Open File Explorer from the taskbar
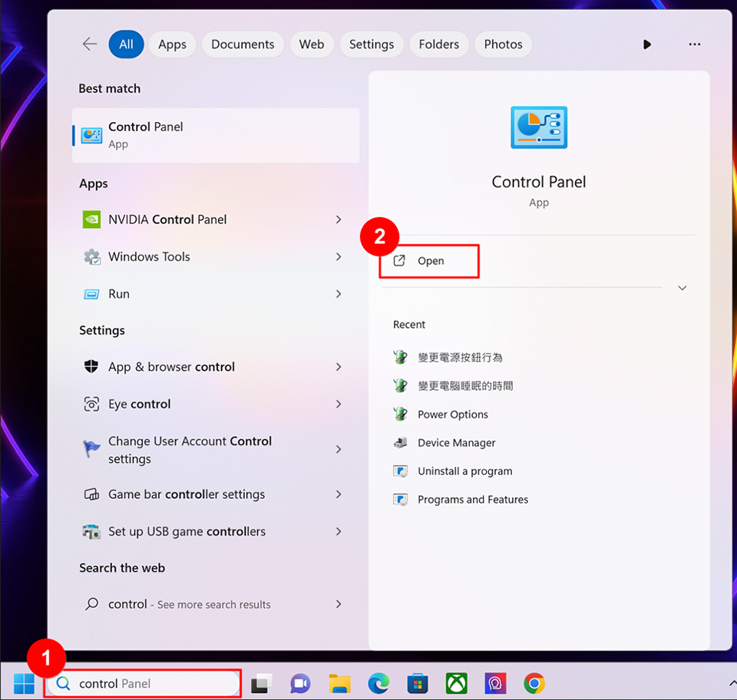 pos(339,684)
